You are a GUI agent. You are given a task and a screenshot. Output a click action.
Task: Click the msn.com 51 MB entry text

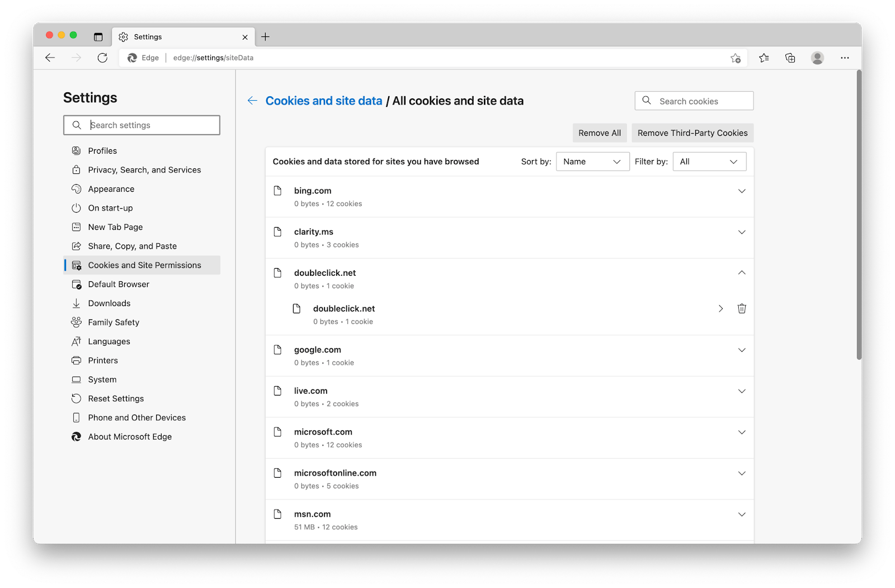coord(326,527)
